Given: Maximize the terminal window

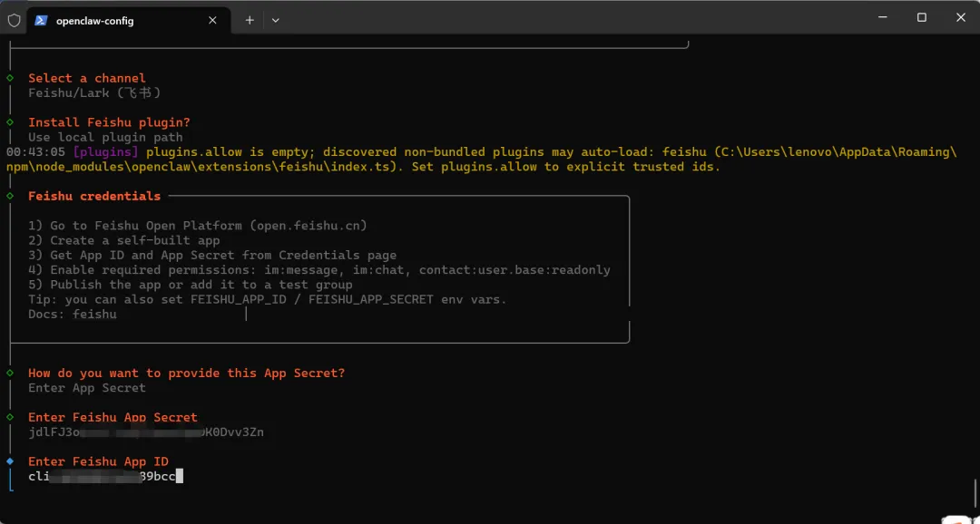Looking at the screenshot, I should [x=921, y=17].
